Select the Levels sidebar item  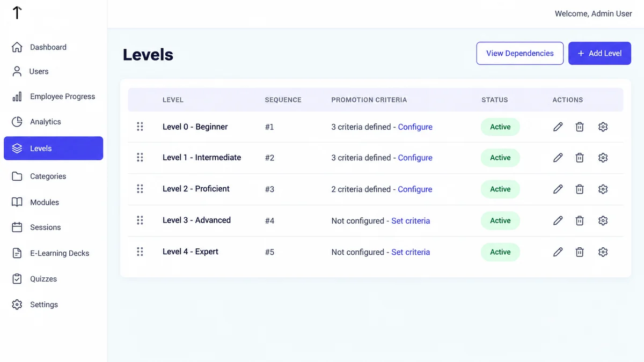pos(54,149)
